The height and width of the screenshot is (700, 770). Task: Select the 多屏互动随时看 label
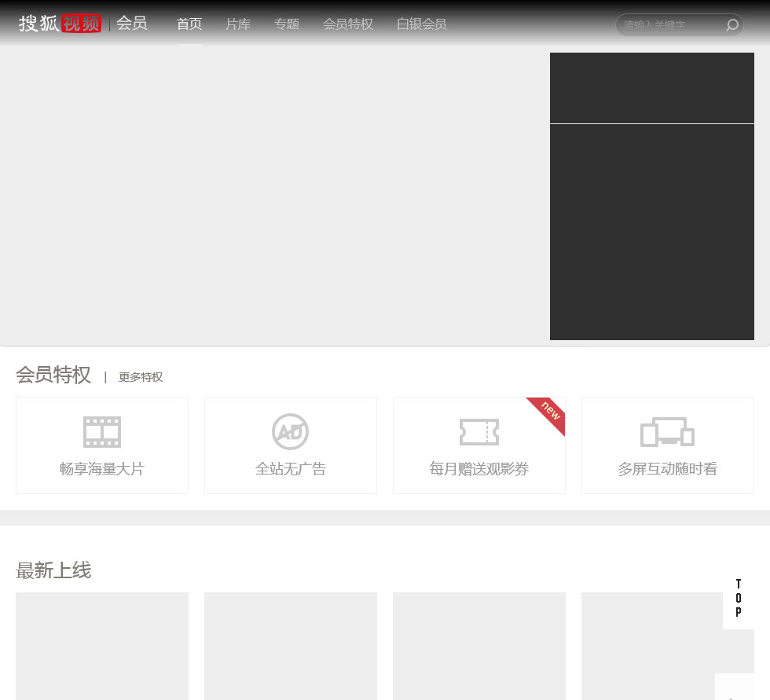tap(668, 469)
